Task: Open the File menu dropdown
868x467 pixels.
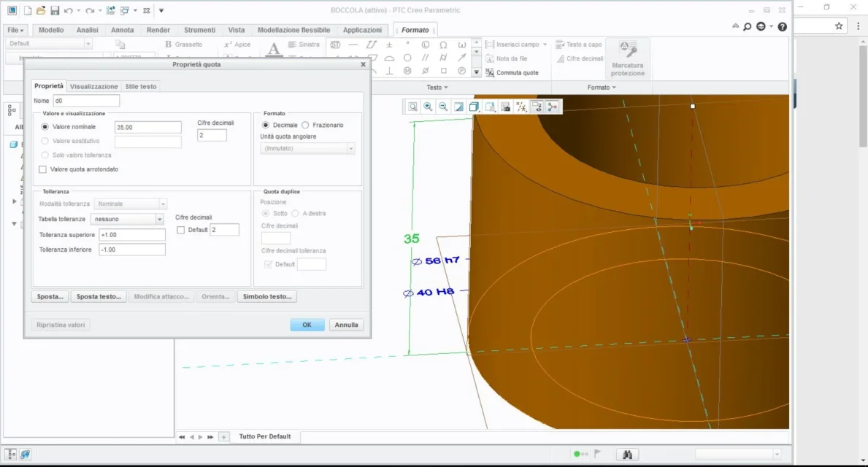Action: pyautogui.click(x=15, y=30)
